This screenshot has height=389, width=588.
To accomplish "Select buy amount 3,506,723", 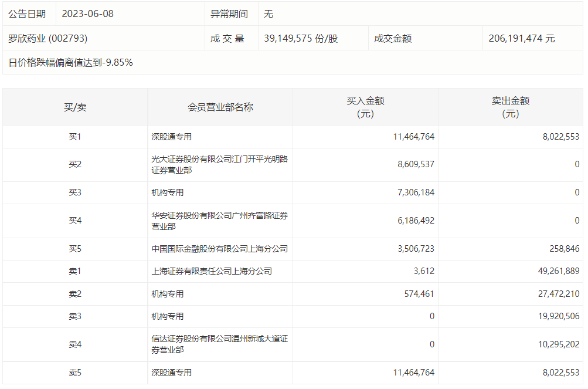I will click(416, 249).
